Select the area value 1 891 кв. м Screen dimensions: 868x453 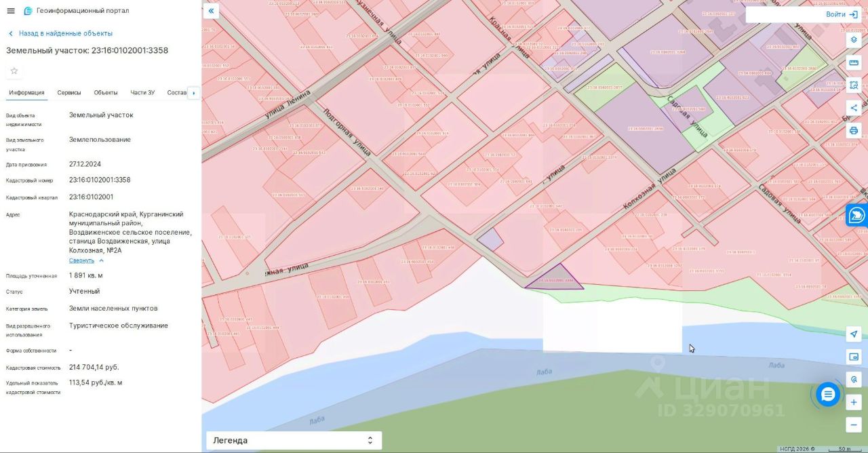tap(85, 276)
